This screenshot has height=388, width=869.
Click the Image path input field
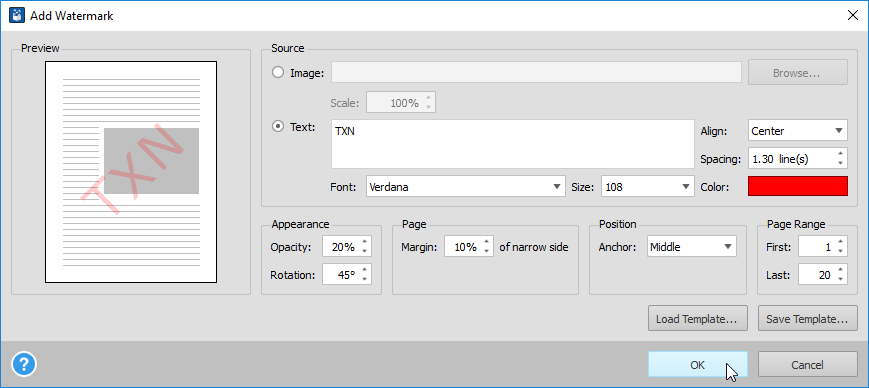(x=536, y=72)
